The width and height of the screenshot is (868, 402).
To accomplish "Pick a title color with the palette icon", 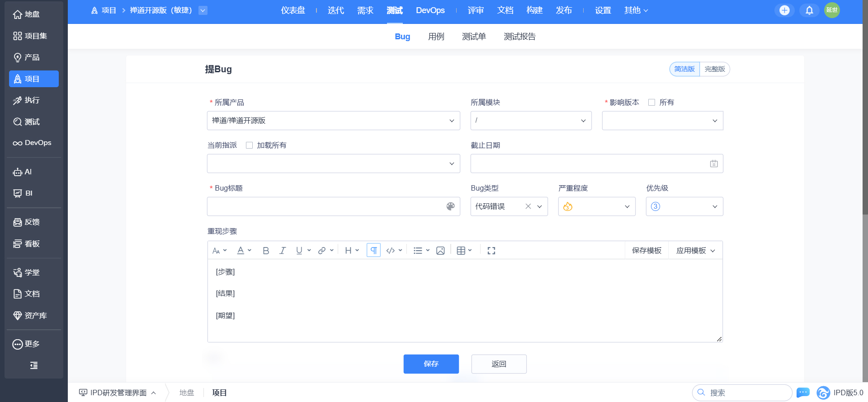I will coord(451,206).
